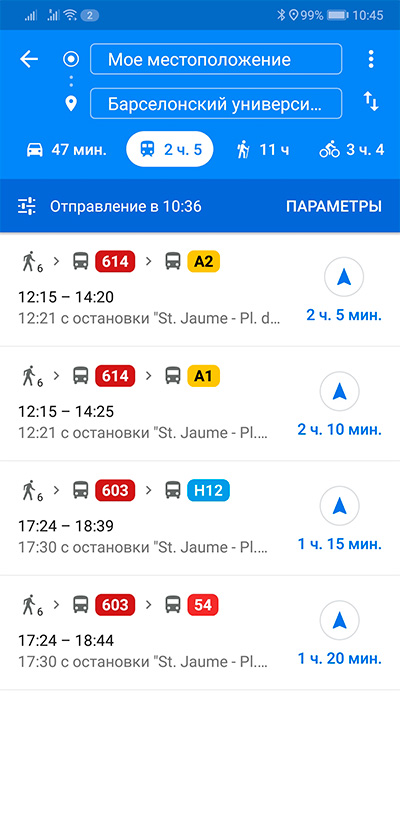
Task: Tap the yellow A1 bus line badge
Action: point(203,376)
